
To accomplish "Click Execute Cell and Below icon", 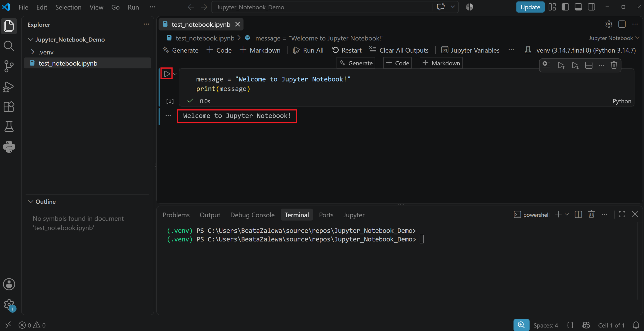I will click(575, 65).
